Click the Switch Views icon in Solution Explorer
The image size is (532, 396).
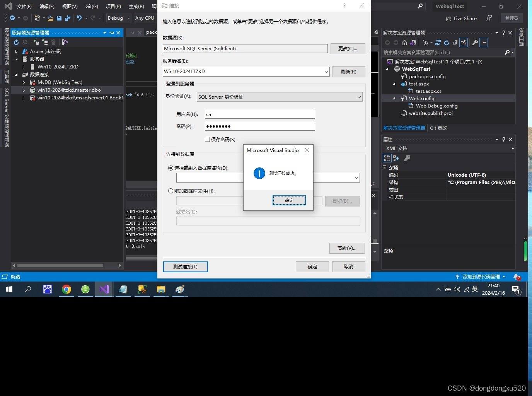(x=413, y=43)
